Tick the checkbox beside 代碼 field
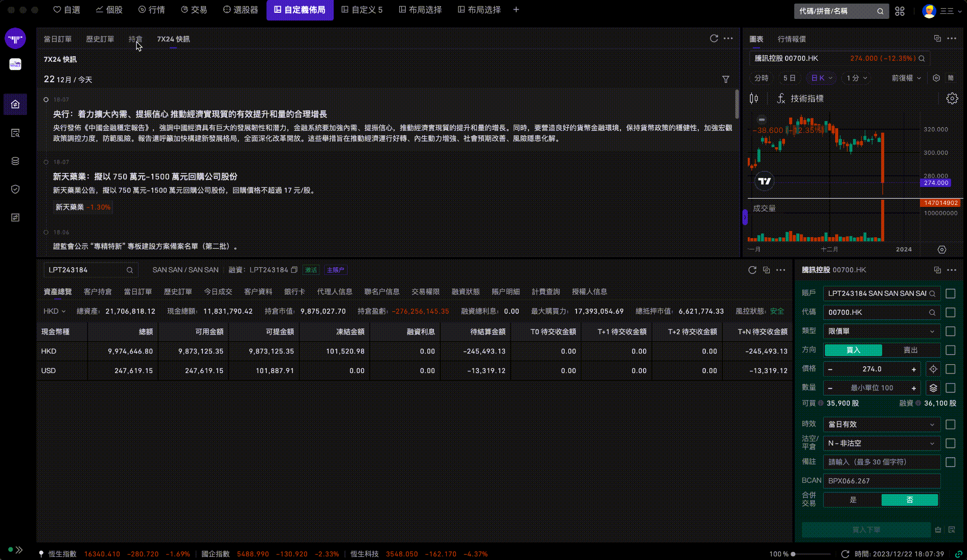Viewport: 967px width, 560px height. pyautogui.click(x=951, y=312)
